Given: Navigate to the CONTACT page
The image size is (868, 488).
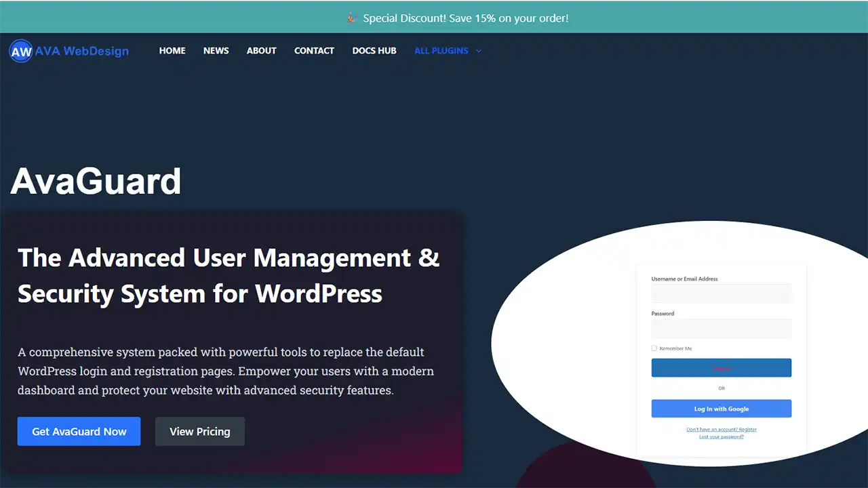Looking at the screenshot, I should pyautogui.click(x=314, y=51).
